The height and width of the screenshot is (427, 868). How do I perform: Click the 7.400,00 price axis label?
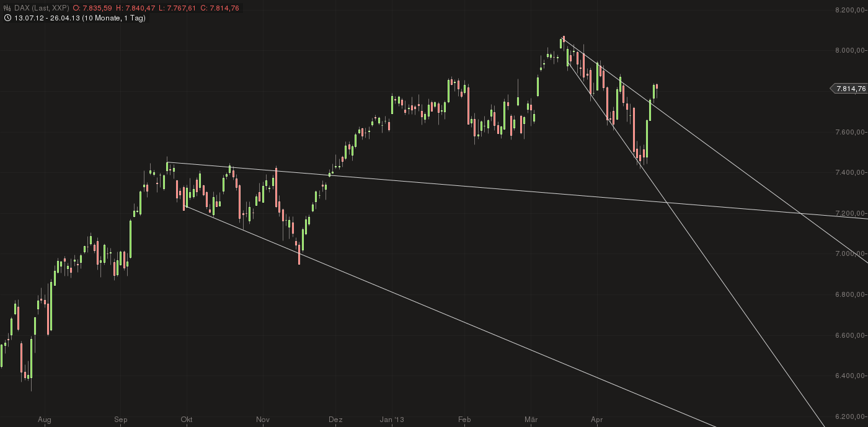coord(851,172)
